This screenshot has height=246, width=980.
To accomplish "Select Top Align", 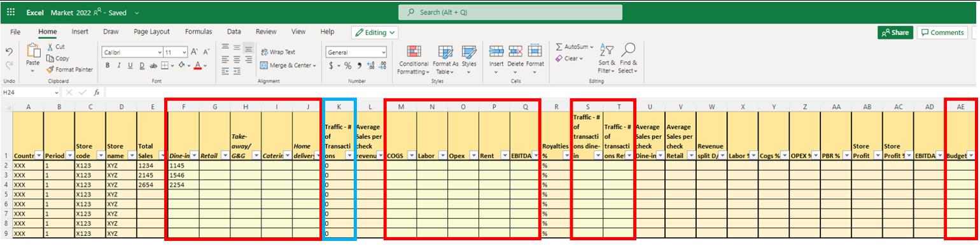I will tap(225, 47).
